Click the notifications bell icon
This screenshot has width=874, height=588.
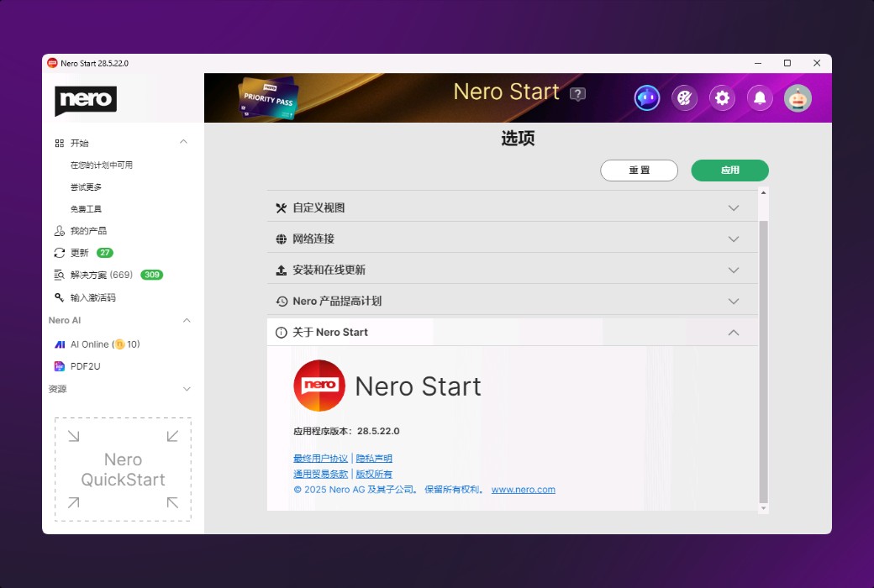click(x=760, y=97)
